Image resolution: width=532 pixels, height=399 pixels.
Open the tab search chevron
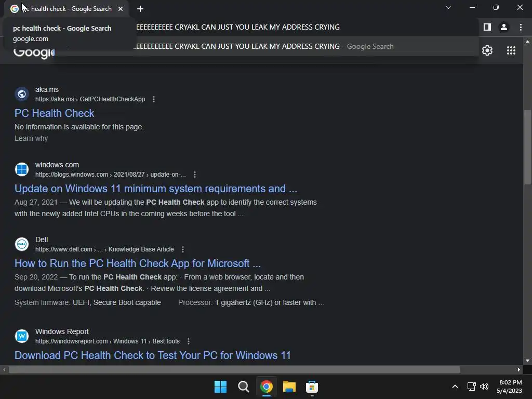tap(448, 7)
